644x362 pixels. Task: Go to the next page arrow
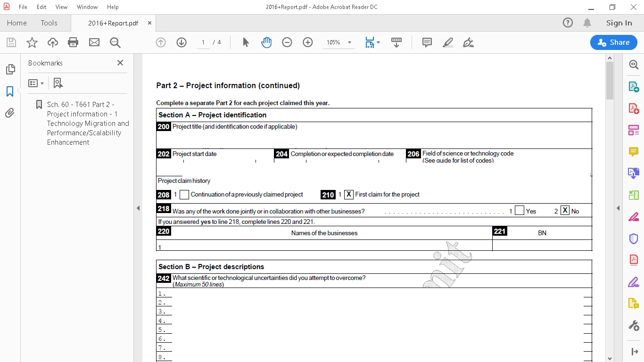(x=182, y=42)
